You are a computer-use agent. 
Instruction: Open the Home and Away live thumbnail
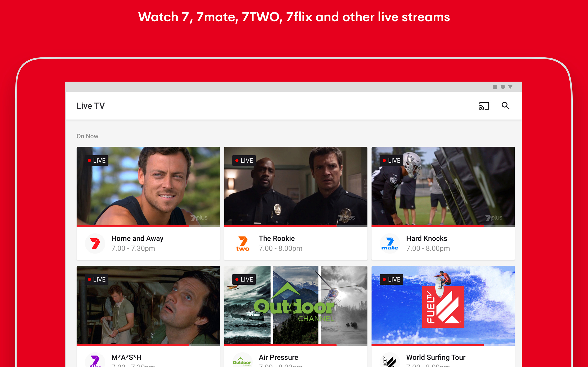[148, 186]
